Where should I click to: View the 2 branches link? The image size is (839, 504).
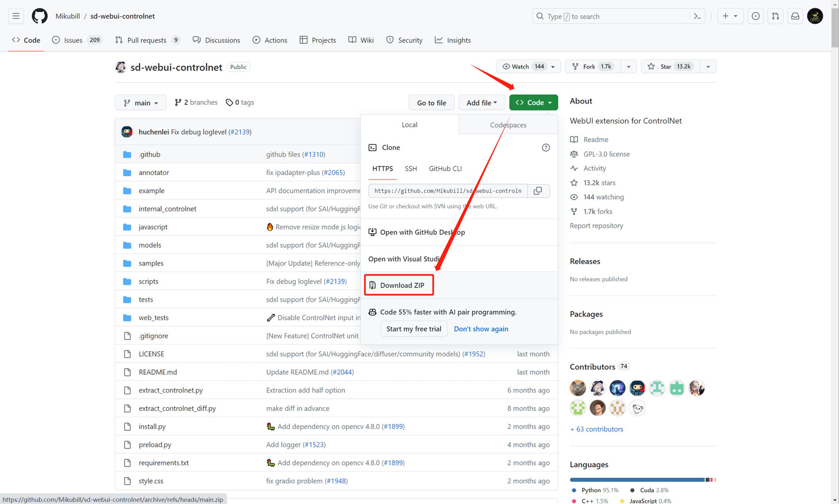pos(196,103)
